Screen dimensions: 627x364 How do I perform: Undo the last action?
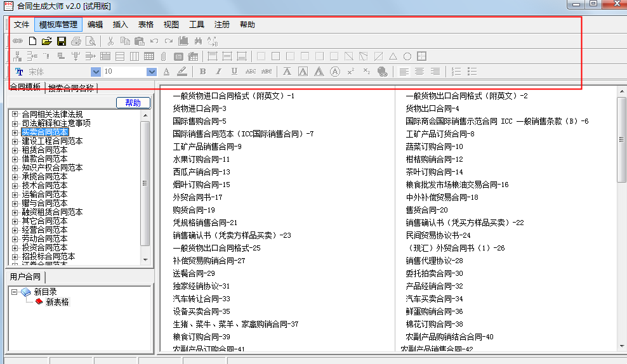coord(154,41)
